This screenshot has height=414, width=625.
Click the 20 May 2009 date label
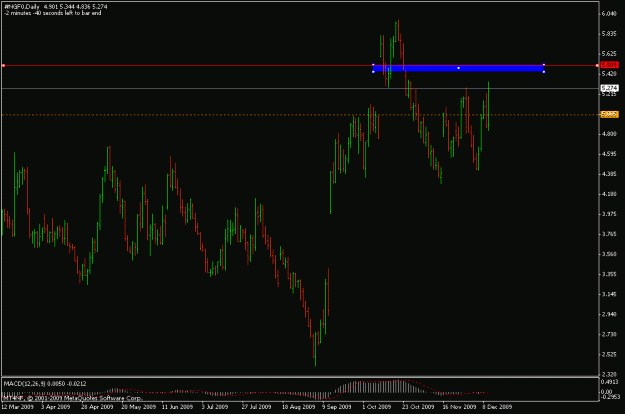coord(138,407)
